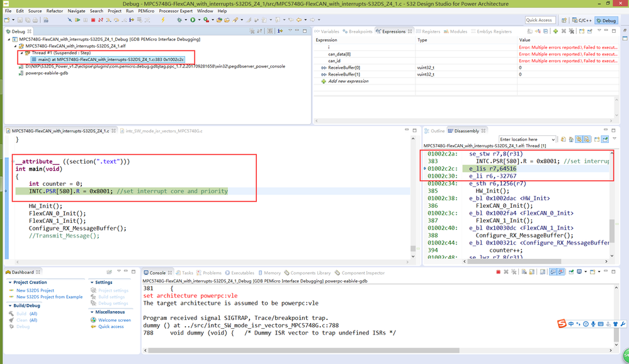629x364 pixels.
Task: Select the Debug perspective button
Action: 606,21
